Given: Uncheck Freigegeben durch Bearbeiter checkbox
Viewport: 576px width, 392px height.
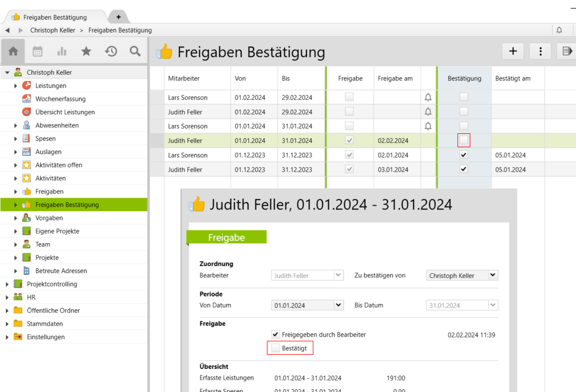Looking at the screenshot, I should (275, 334).
